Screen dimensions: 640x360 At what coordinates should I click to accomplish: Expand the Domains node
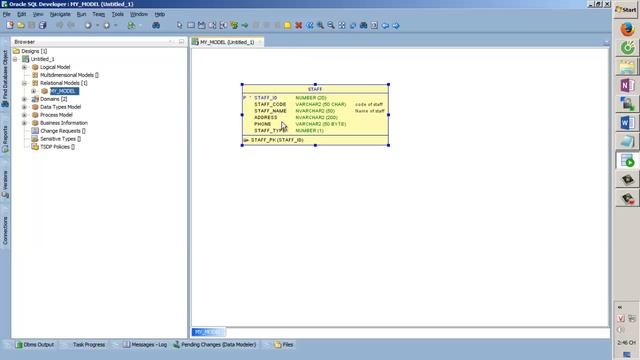[x=24, y=99]
